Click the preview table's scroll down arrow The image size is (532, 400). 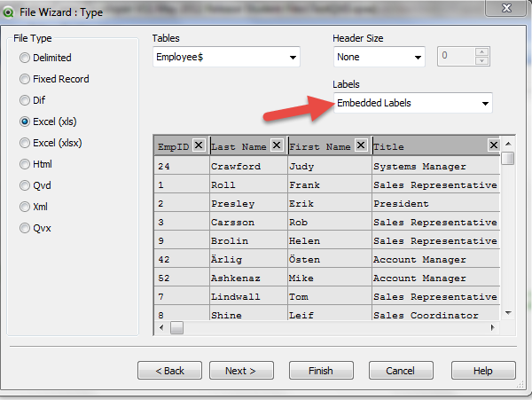click(508, 313)
